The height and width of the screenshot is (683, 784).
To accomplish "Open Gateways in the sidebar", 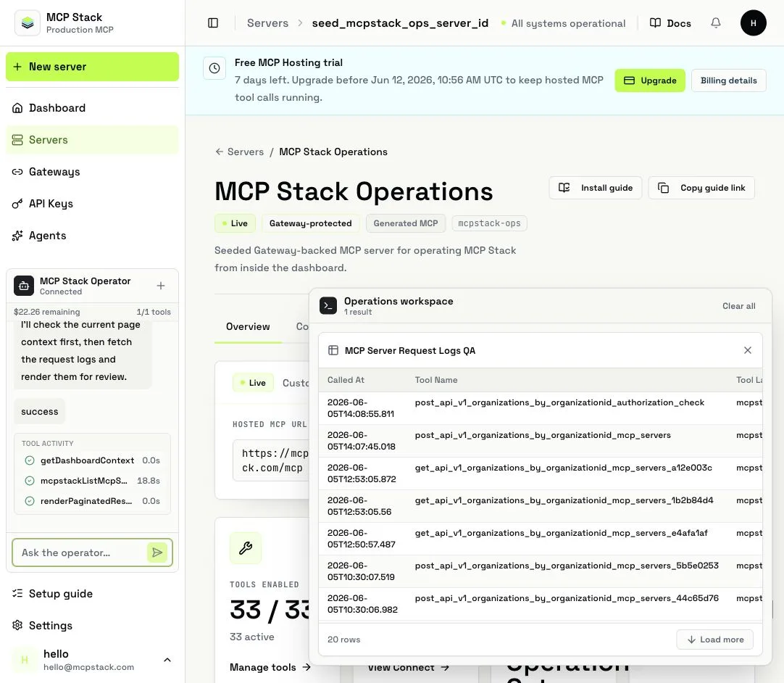I will click(92, 172).
